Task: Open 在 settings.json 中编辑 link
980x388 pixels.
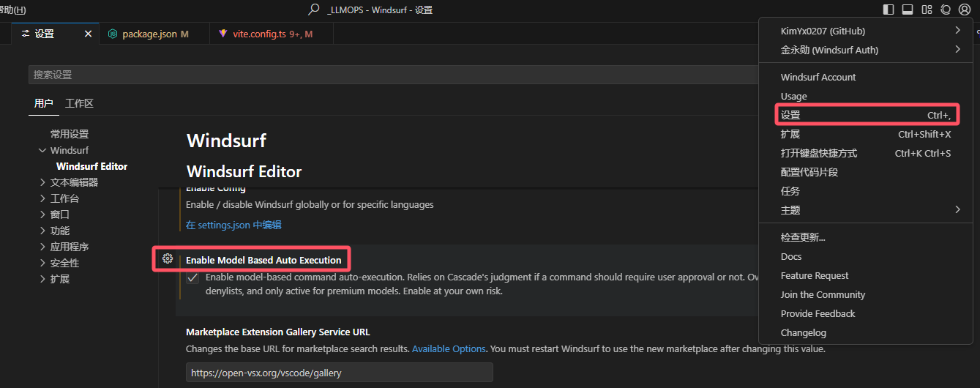Action: point(233,225)
